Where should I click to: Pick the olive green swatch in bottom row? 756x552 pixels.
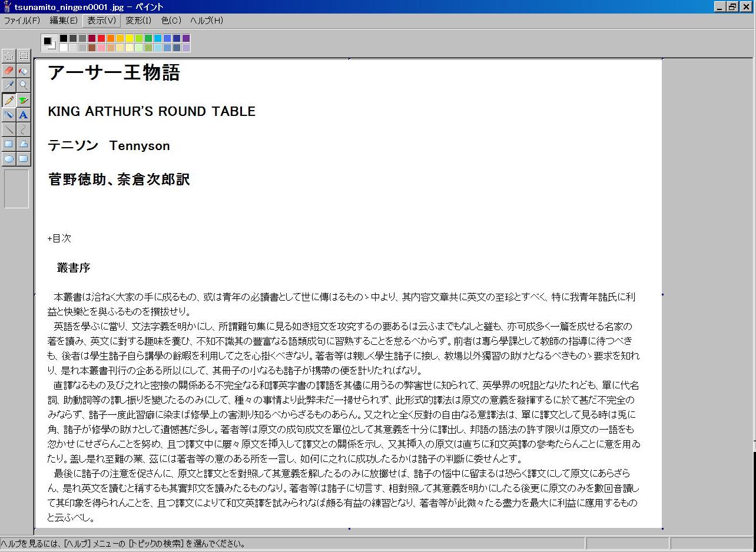148,48
